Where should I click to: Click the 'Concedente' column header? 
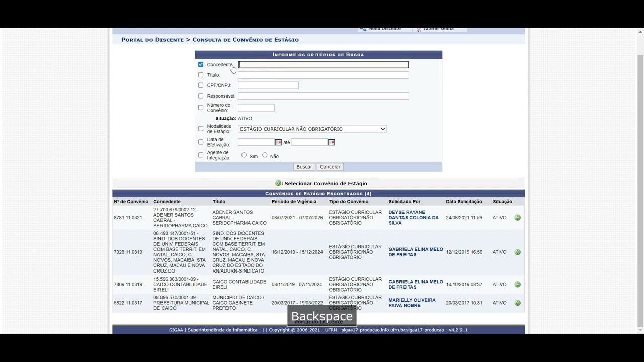click(x=167, y=202)
